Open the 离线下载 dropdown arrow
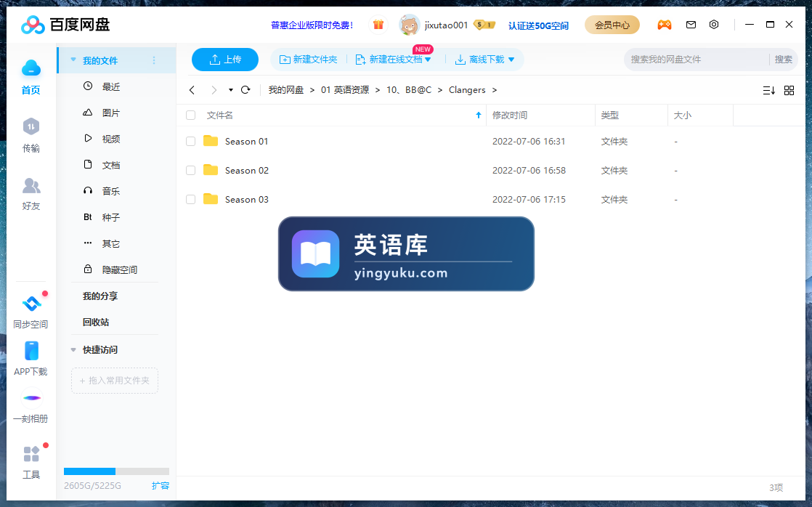812x507 pixels. coord(511,60)
